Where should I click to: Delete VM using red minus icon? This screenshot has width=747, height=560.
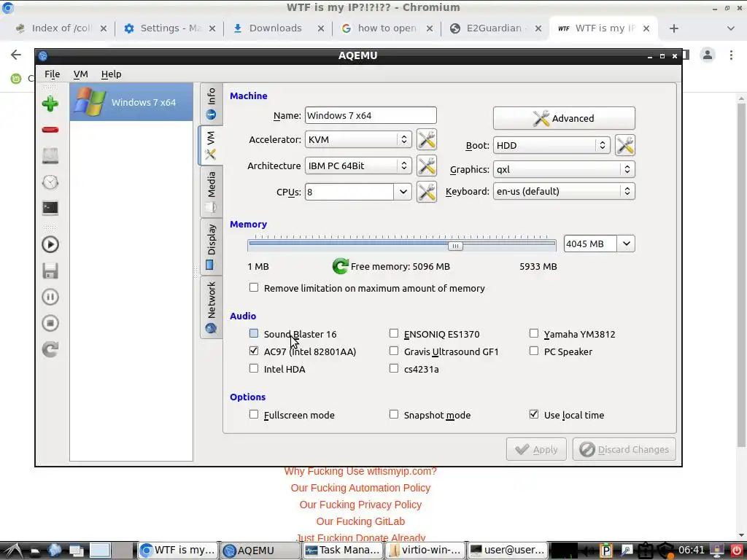[50, 130]
